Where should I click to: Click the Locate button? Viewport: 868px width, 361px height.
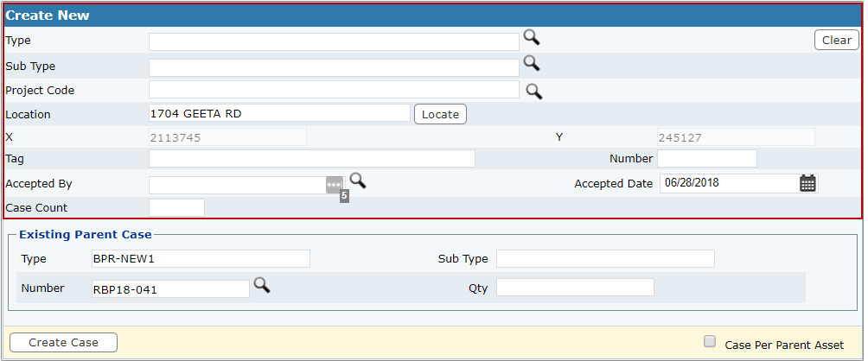pyautogui.click(x=440, y=114)
